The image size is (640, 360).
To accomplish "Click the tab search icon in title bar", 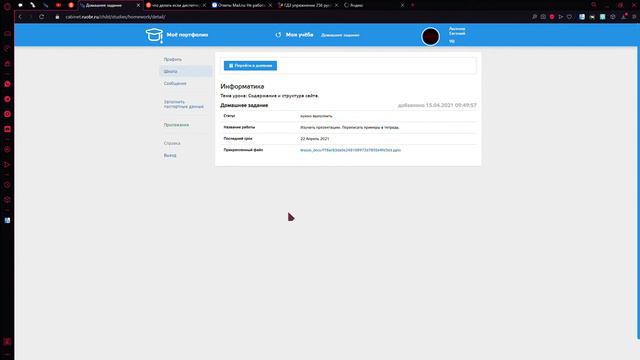I will point(594,5).
